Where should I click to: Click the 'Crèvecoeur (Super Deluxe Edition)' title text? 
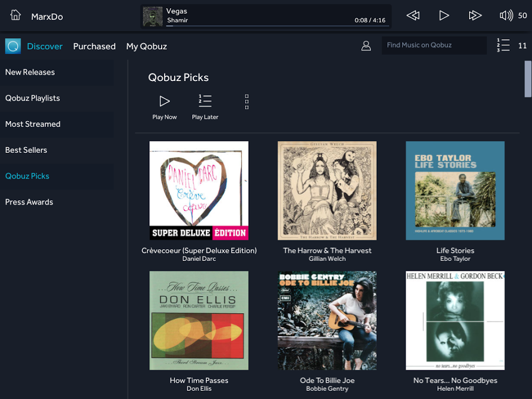[199, 251]
